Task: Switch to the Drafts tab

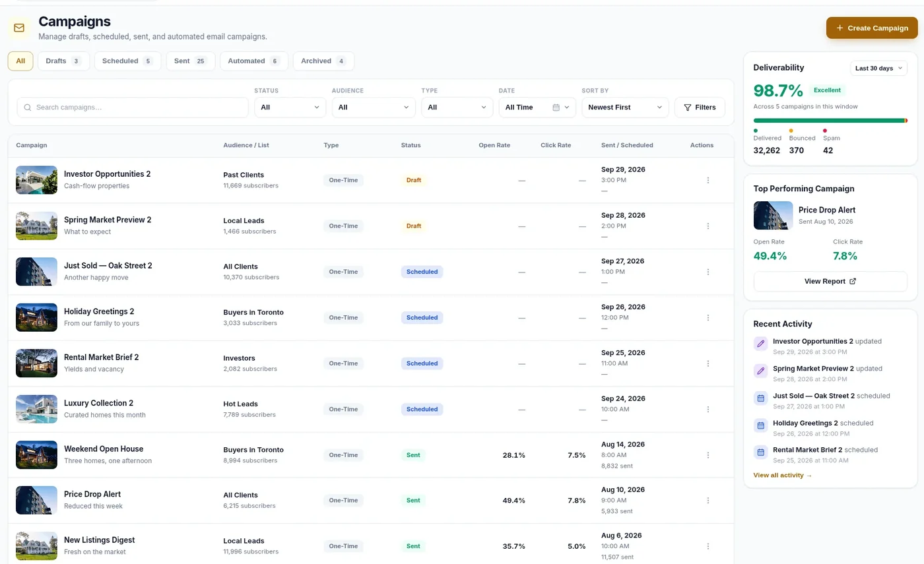Action: (x=63, y=61)
